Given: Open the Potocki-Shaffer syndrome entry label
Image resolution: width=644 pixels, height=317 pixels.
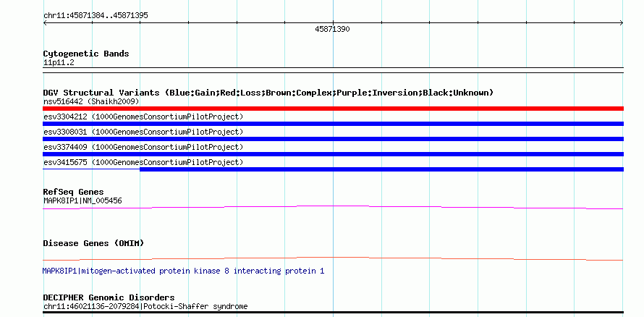Looking at the screenshot, I should pos(145,306).
